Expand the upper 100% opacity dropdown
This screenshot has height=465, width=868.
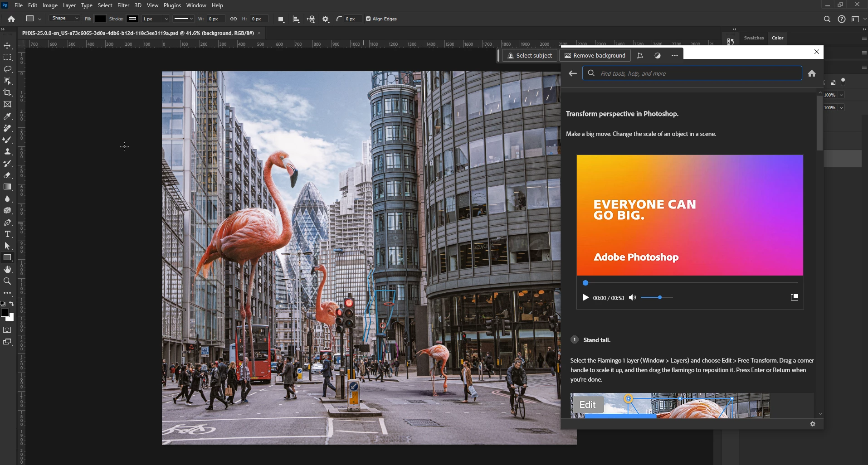click(841, 95)
